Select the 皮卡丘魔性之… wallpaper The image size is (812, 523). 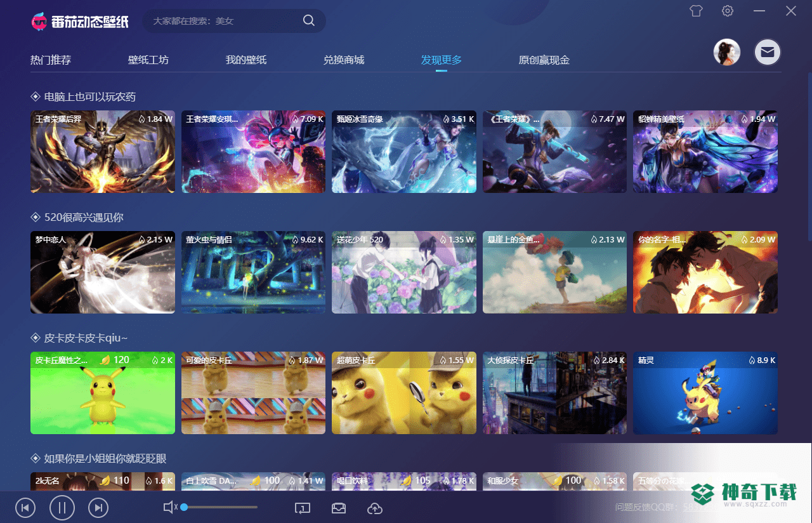pyautogui.click(x=103, y=393)
